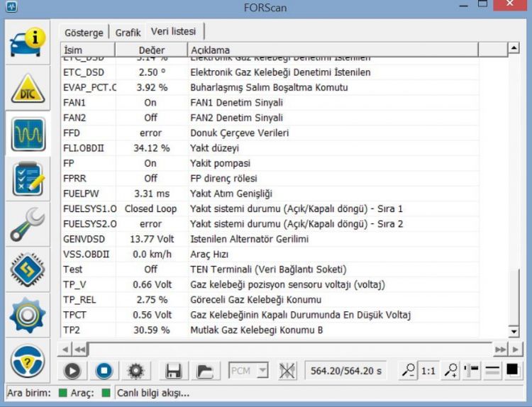The width and height of the screenshot is (532, 407).
Task: Select the Test TEN Terminali row
Action: (x=270, y=269)
